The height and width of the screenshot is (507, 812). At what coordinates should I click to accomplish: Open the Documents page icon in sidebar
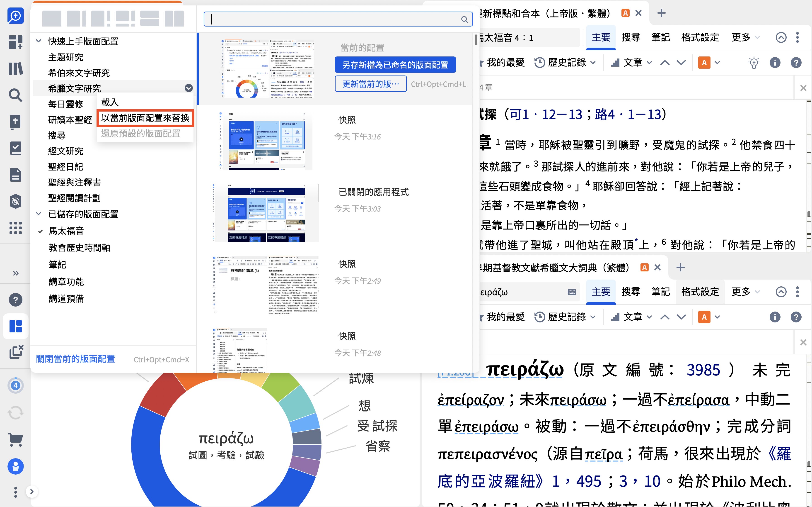click(x=15, y=175)
